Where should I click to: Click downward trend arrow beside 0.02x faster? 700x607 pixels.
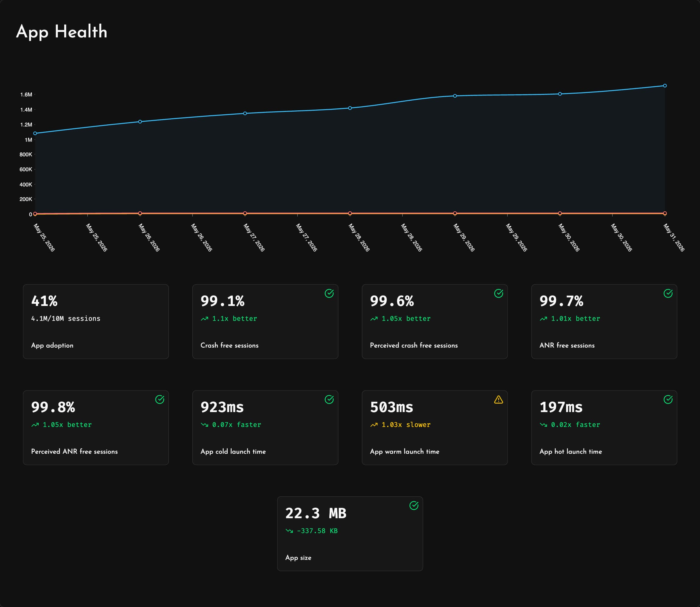point(543,425)
